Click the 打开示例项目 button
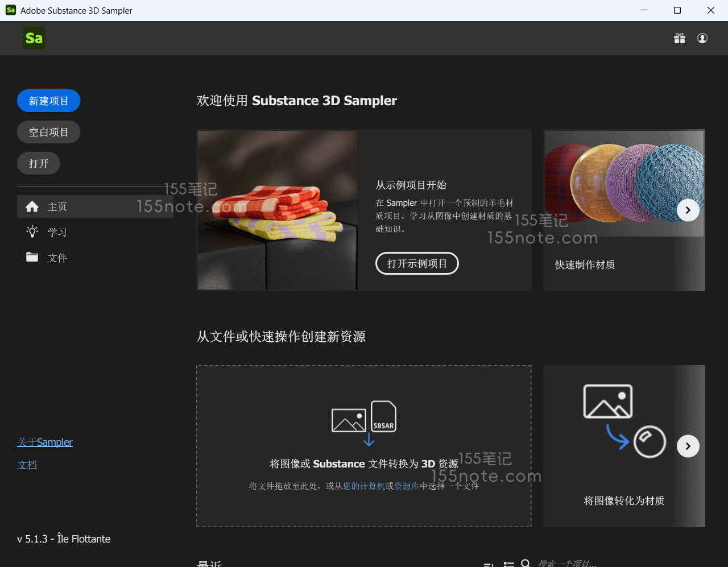 pos(417,263)
